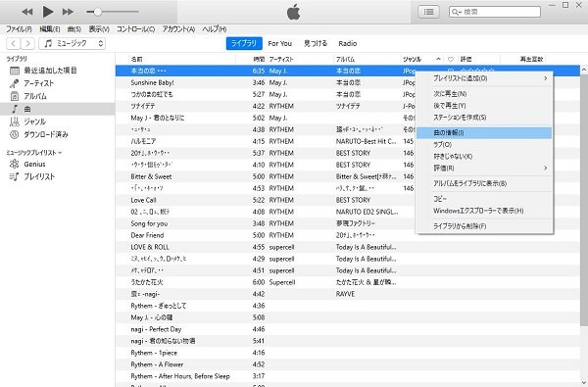Select 曲 in the sidebar

(58, 109)
